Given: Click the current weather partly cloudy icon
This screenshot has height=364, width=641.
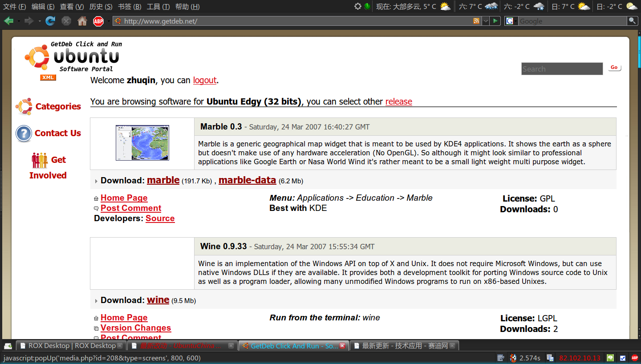Looking at the screenshot, I should tap(445, 6).
